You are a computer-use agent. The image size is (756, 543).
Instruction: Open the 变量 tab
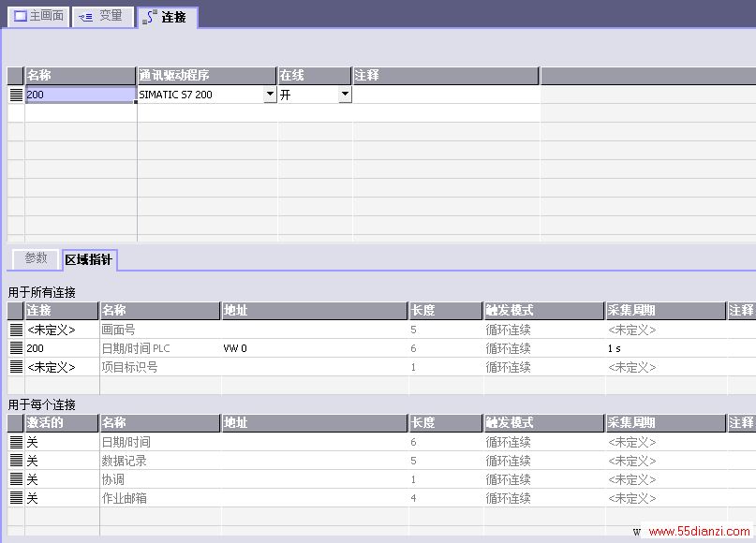pos(103,16)
